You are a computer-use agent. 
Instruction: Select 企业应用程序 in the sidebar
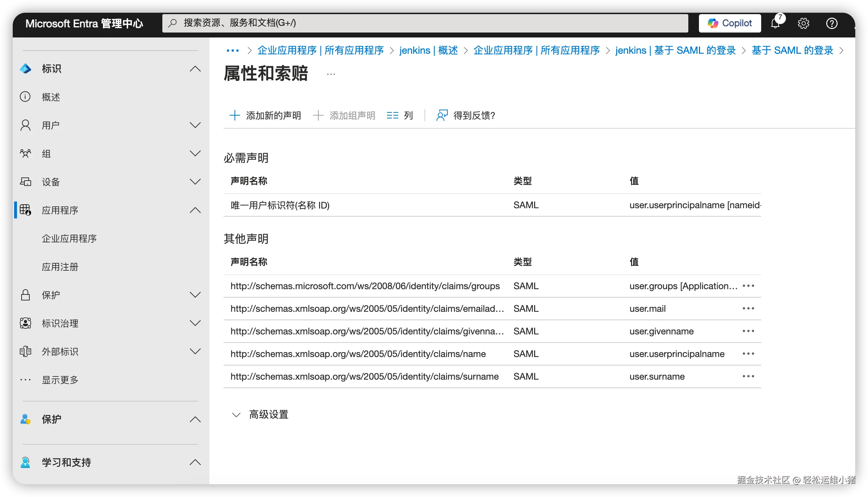[x=69, y=239]
